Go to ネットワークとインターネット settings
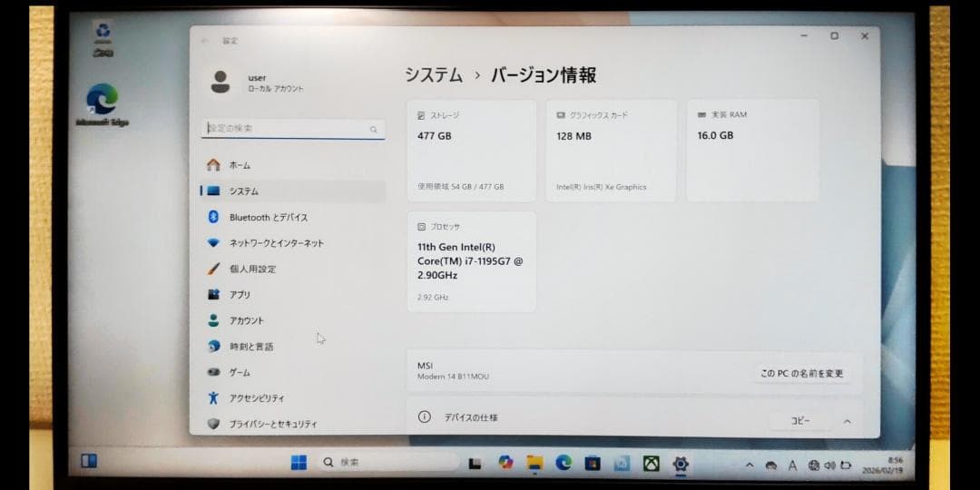Screen dimensions: 980x490 [x=292, y=243]
